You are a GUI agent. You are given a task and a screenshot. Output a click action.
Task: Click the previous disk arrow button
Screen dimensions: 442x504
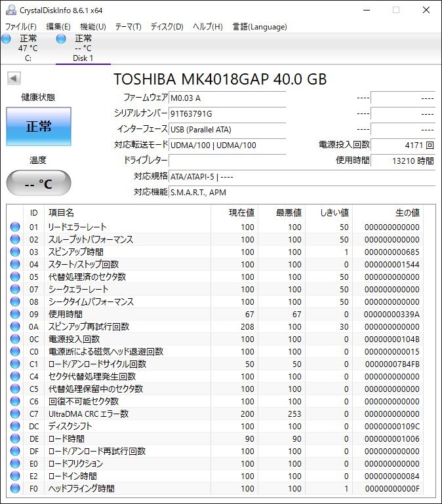pyautogui.click(x=14, y=78)
